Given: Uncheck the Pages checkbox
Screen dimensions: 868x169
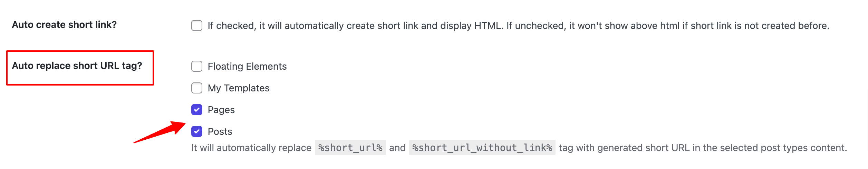Looking at the screenshot, I should point(197,110).
